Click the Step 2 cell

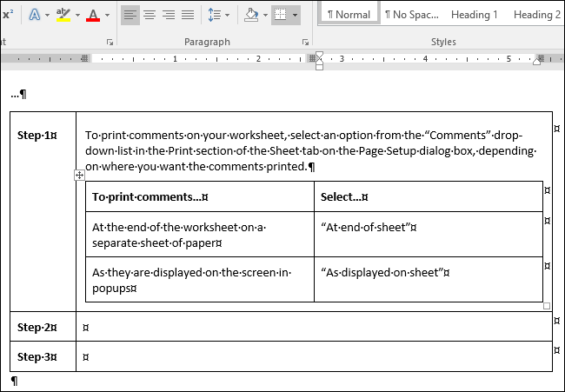pos(43,327)
